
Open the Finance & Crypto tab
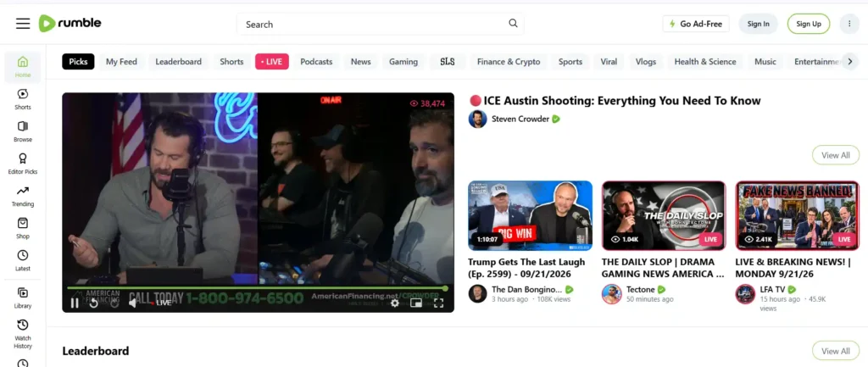tap(509, 61)
